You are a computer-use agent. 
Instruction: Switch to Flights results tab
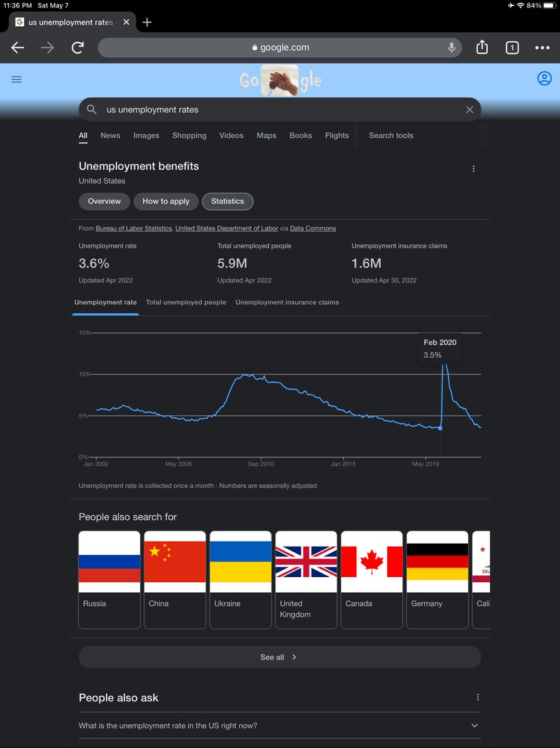click(x=337, y=135)
